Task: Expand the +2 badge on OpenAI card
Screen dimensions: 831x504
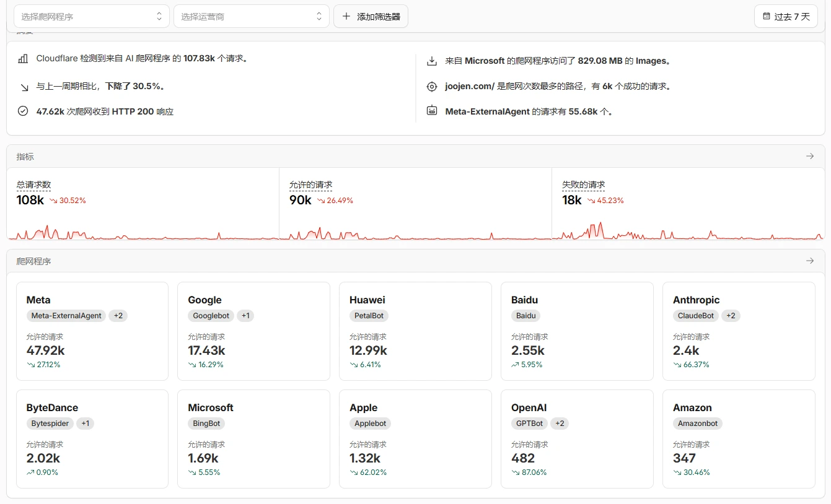Action: pyautogui.click(x=560, y=424)
